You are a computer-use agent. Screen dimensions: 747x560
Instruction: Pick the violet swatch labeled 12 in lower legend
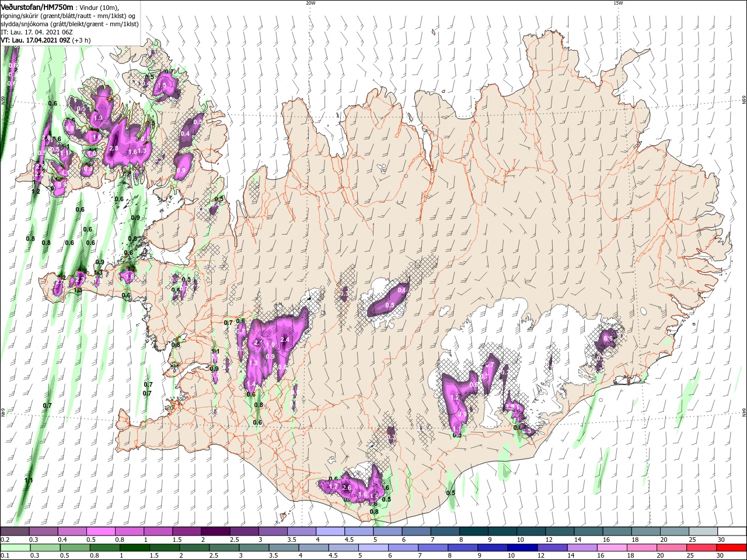tap(552, 548)
